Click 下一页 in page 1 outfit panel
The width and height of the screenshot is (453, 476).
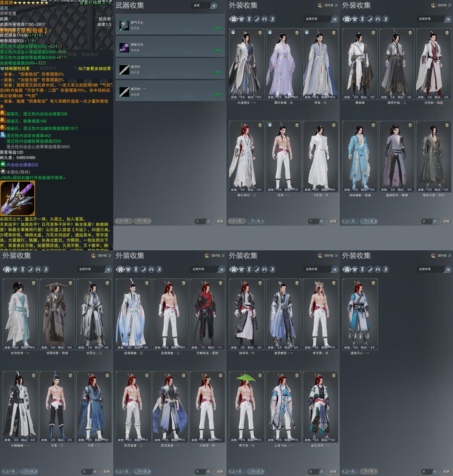click(256, 221)
